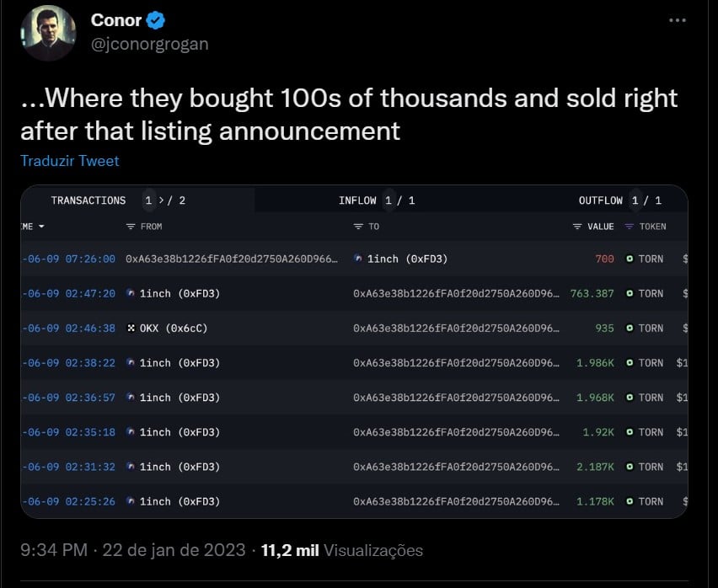
Task: Click the TOKEN column filter icon
Action: 630,227
